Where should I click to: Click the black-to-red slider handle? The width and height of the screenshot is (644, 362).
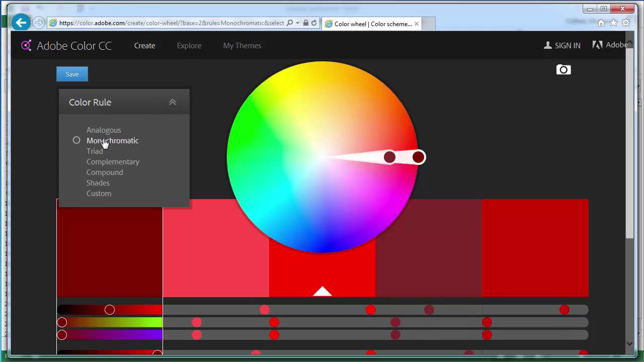coord(110,310)
